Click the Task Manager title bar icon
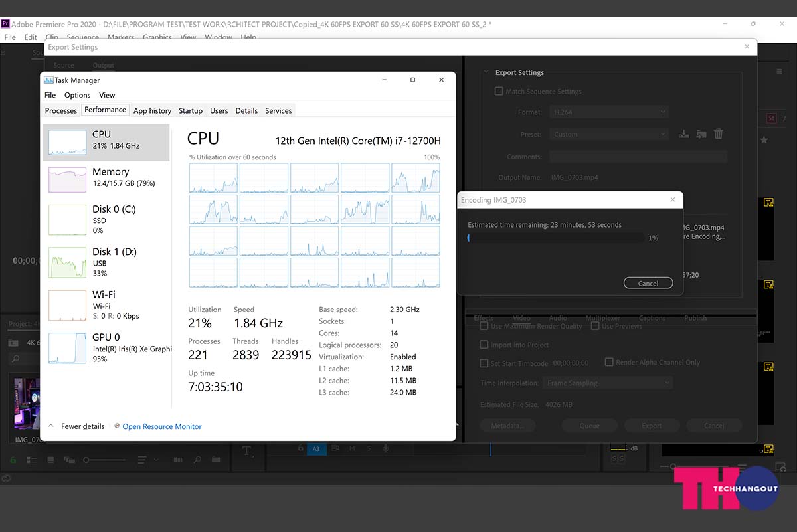The image size is (797, 532). tap(48, 80)
